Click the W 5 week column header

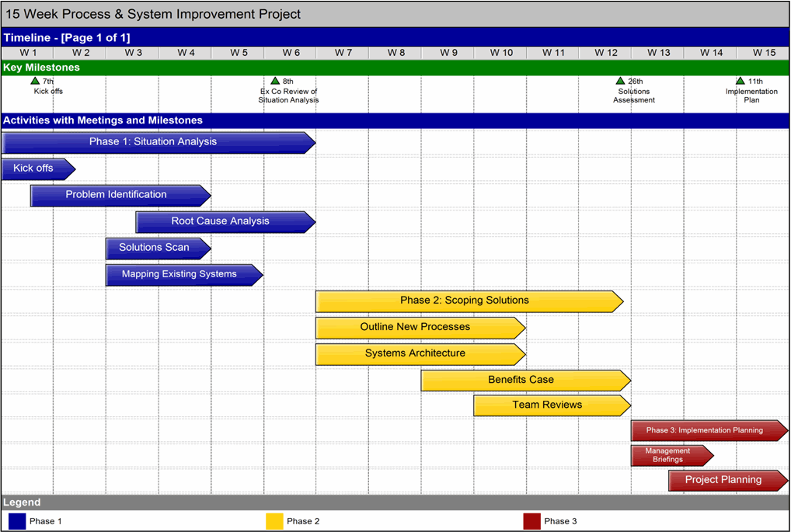238,53
